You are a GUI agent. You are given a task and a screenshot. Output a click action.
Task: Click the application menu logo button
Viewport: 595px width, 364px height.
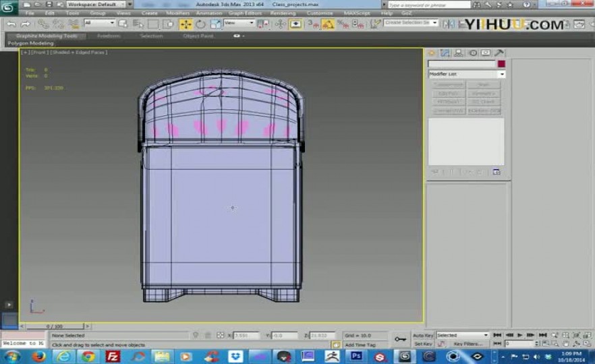[x=8, y=7]
